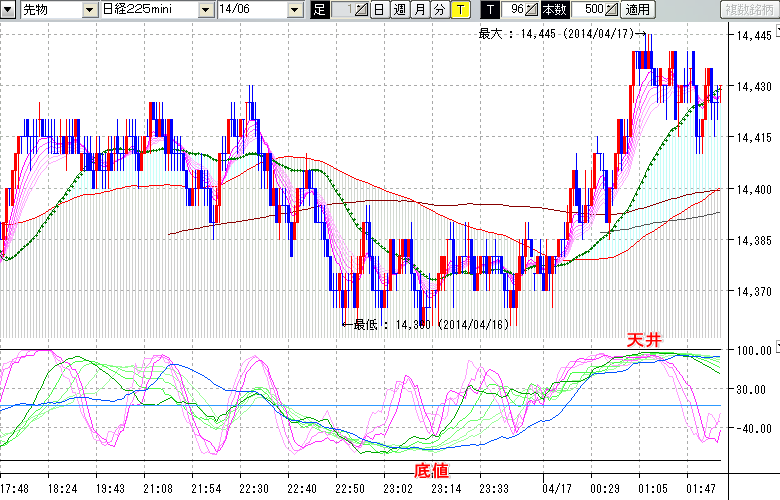The height and width of the screenshot is (500, 780).
Task: Expand the 14/06 contract month dropdown
Action: pyautogui.click(x=294, y=10)
